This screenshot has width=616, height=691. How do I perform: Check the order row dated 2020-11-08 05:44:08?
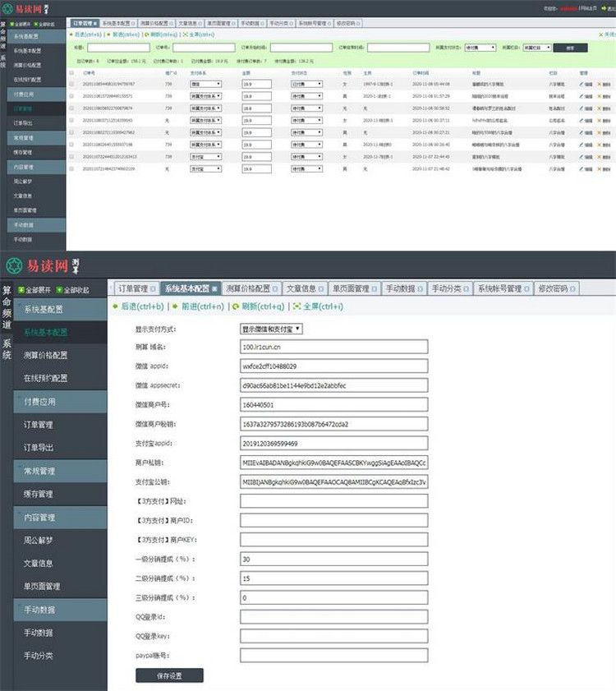pyautogui.click(x=71, y=84)
